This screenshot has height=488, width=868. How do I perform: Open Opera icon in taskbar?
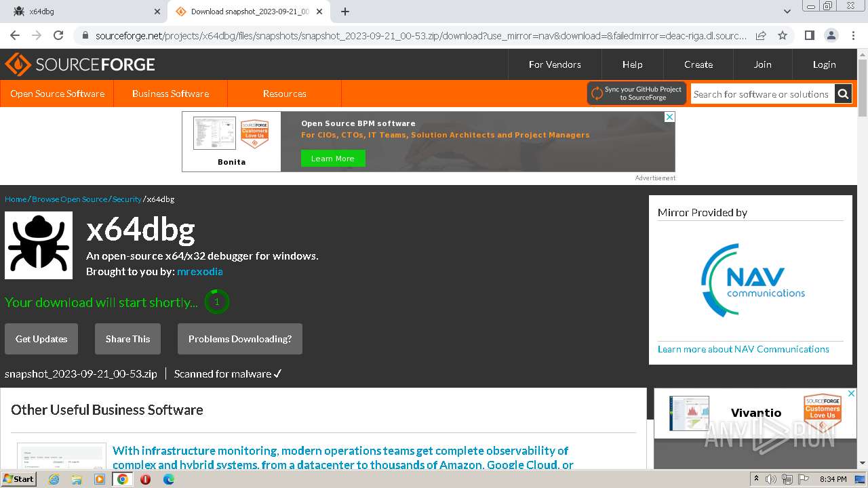(x=145, y=479)
